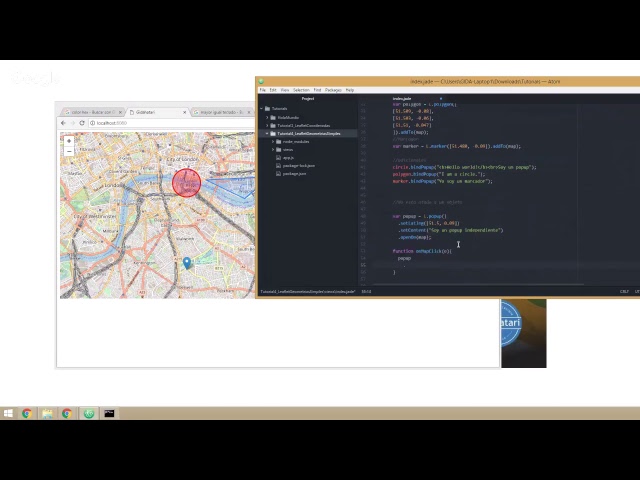Switch to the Gidahatari Chrome tab
Image resolution: width=640 pixels, height=480 pixels.
157,112
